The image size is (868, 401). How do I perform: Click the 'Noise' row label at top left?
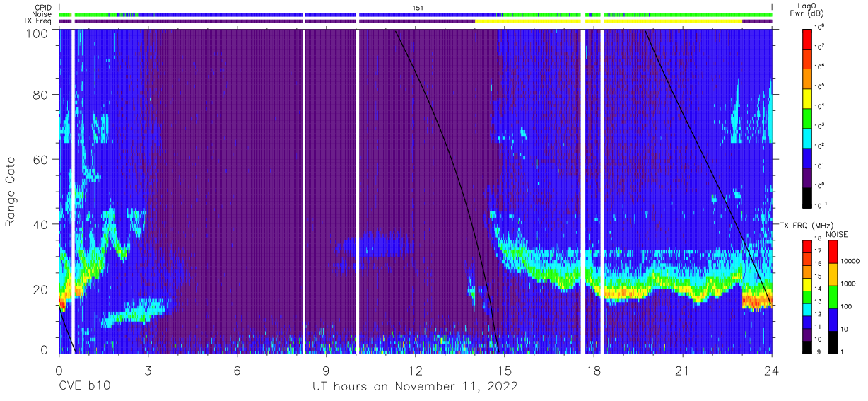click(x=42, y=14)
